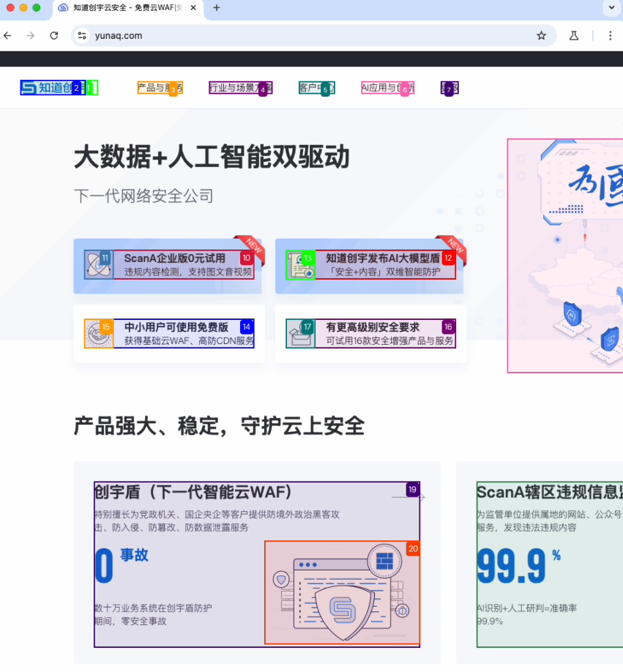Go back to the previous page
The height and width of the screenshot is (672, 623).
(x=8, y=36)
